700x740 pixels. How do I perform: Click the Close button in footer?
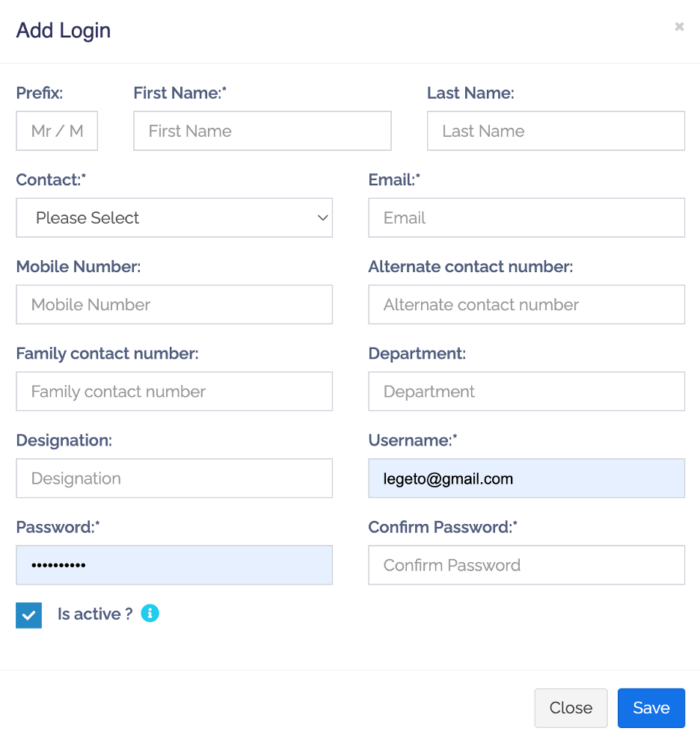tap(571, 708)
